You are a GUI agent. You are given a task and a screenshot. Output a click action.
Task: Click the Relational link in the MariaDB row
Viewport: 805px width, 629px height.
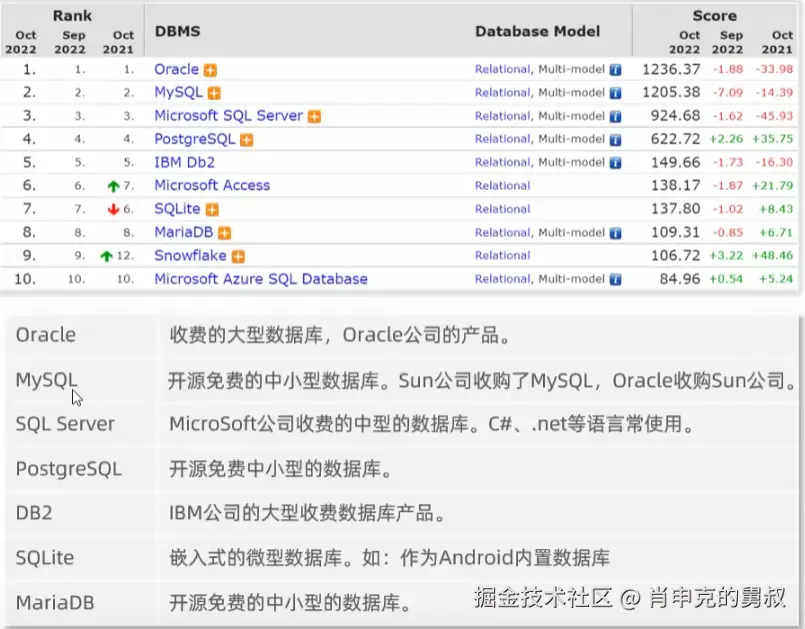point(502,233)
